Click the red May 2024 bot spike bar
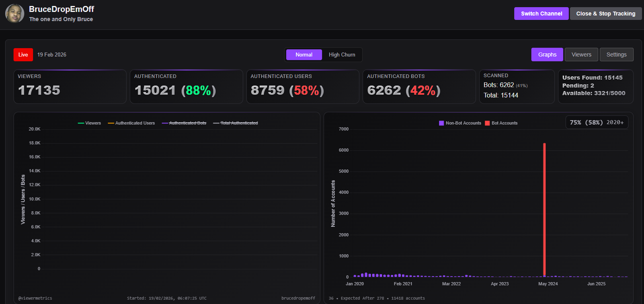The width and height of the screenshot is (644, 304). 544,209
